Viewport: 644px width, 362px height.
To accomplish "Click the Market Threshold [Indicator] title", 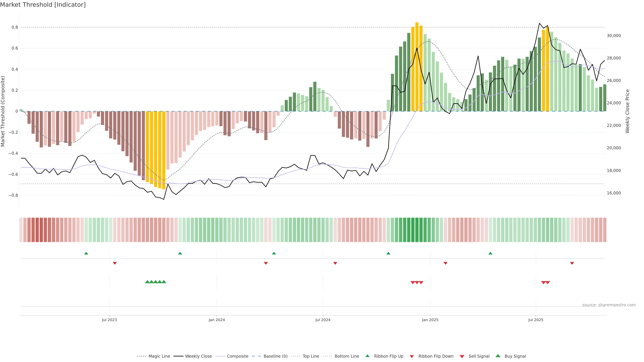I will (43, 5).
